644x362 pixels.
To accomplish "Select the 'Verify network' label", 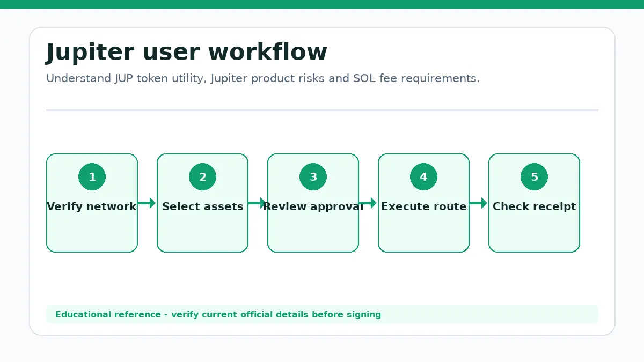I will [x=92, y=206].
